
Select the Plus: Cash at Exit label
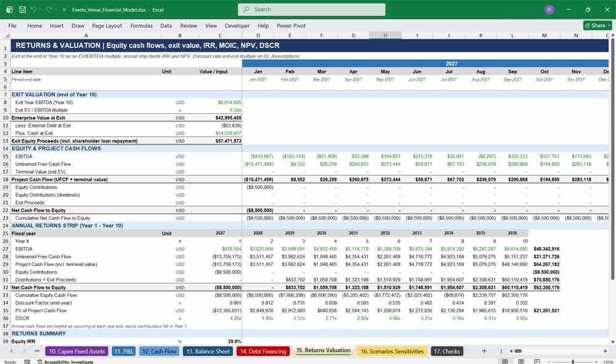click(x=34, y=133)
